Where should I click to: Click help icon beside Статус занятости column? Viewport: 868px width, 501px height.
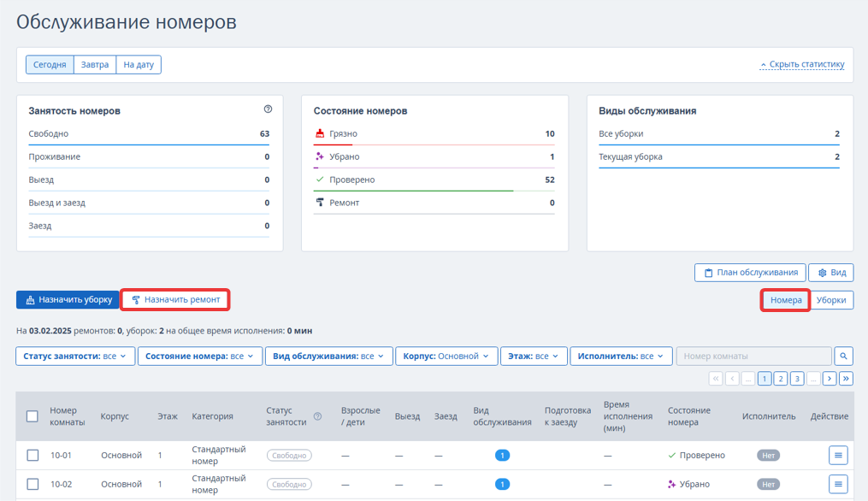(x=318, y=416)
